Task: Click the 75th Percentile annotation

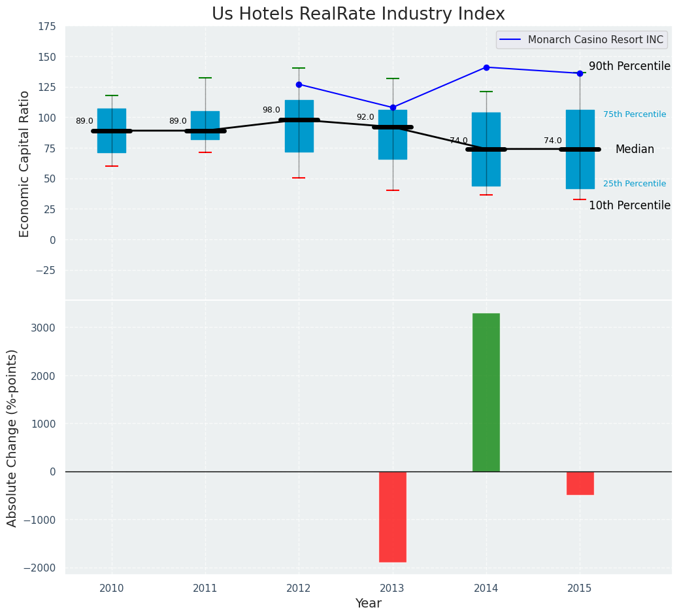Action: [x=634, y=114]
